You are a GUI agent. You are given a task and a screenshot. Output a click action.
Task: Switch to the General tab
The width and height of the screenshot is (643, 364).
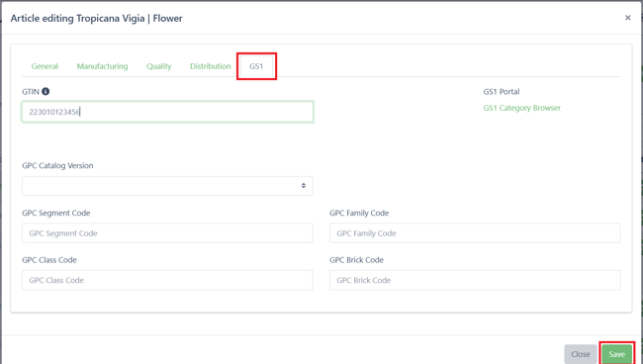coord(45,66)
